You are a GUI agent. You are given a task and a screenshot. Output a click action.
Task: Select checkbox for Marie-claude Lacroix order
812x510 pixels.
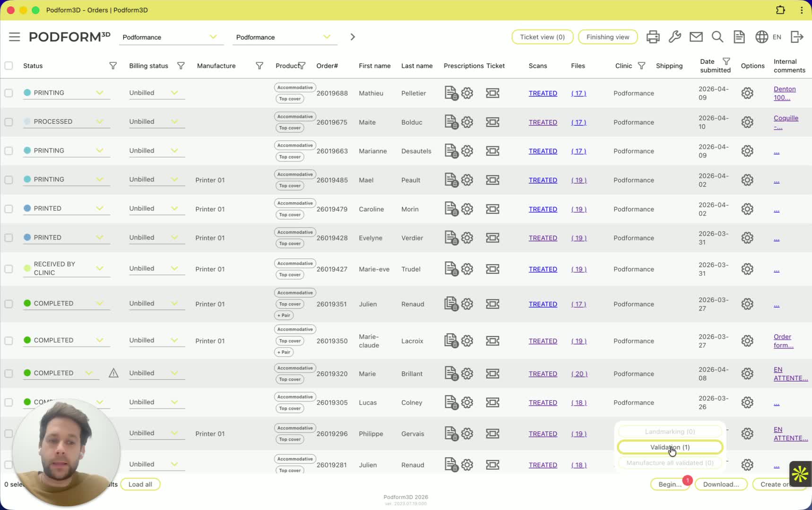[x=9, y=341]
